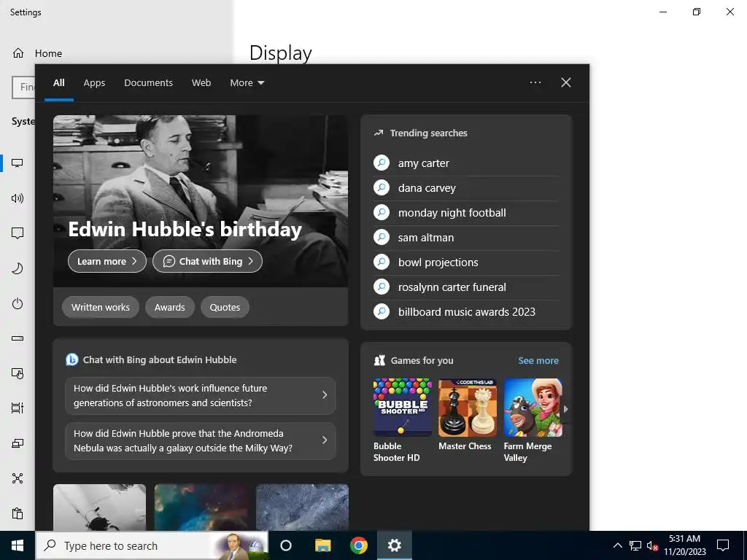Open question about Andromeda Nebula galaxy
Screen dimensions: 747x560
point(201,441)
